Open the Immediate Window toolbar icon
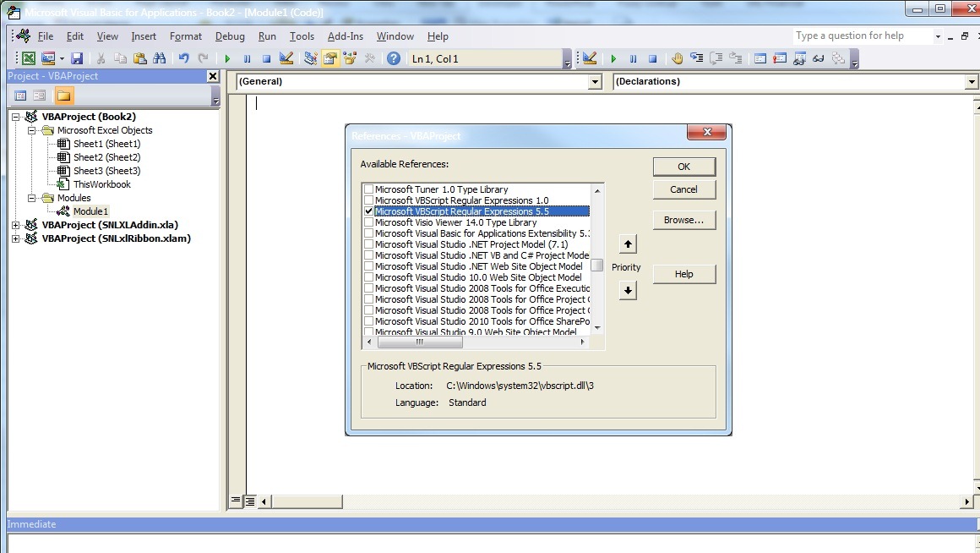The image size is (980, 553). tap(780, 59)
